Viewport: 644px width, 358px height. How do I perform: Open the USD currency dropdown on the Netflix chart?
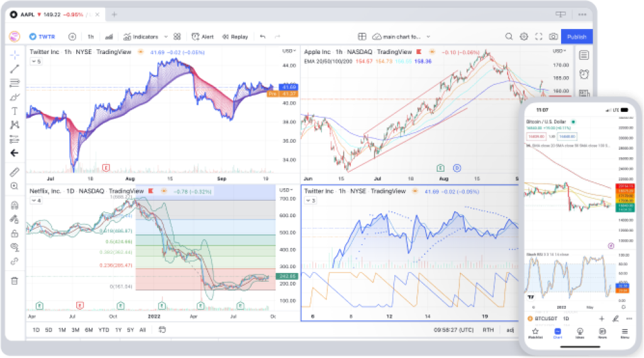(x=286, y=190)
